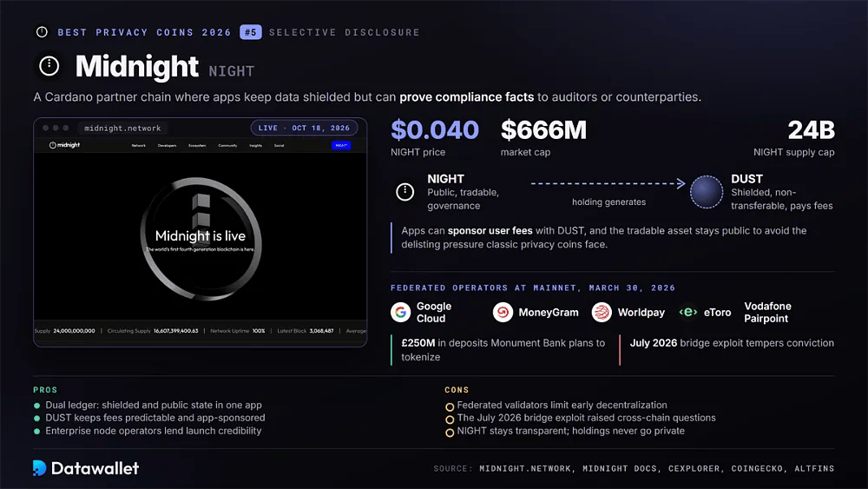Click the first yellow circle bullet under Cons
This screenshot has width=868, height=489.
click(x=450, y=406)
